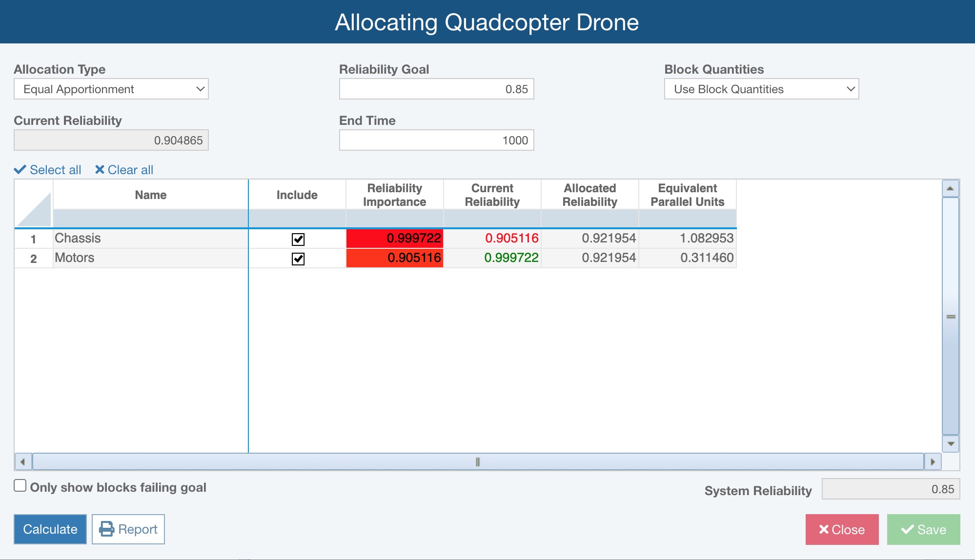
Task: Uncheck the Include checkbox for Motors
Action: coord(299,259)
